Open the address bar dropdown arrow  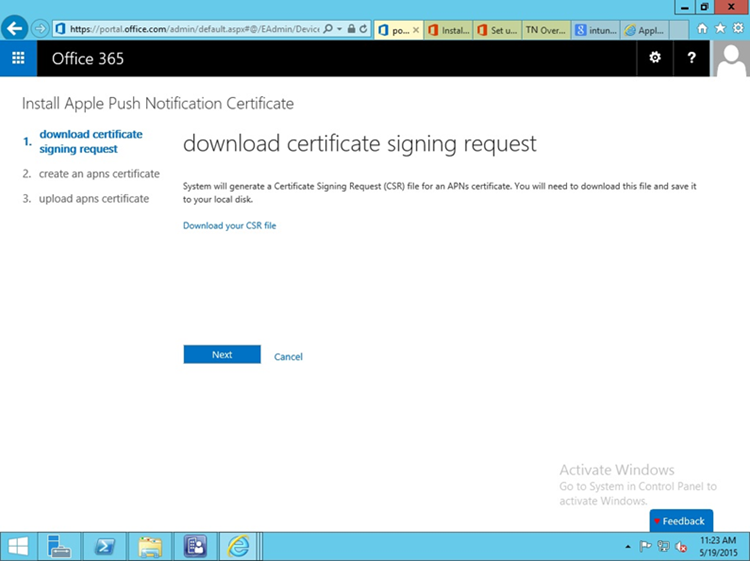pos(339,29)
